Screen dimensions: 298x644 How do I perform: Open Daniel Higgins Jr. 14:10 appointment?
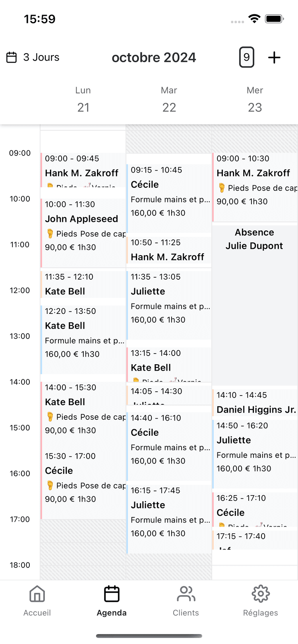tap(255, 403)
